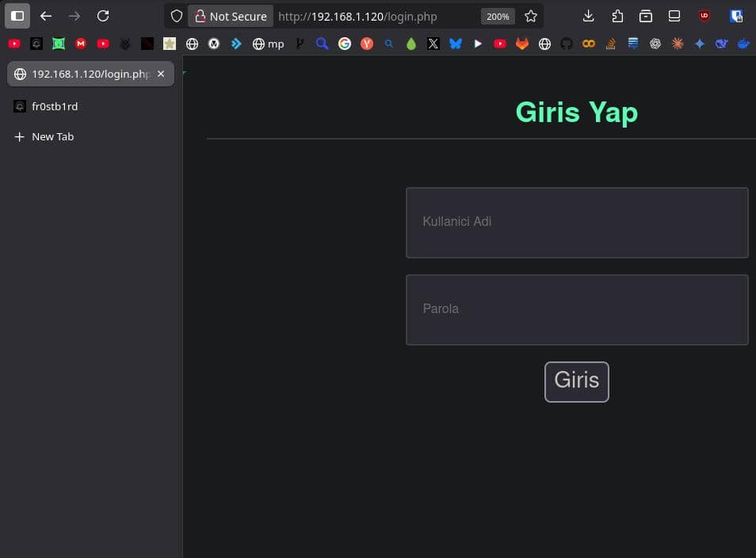Switch to the fr0stb1rd tab
756x558 pixels.
pos(54,106)
